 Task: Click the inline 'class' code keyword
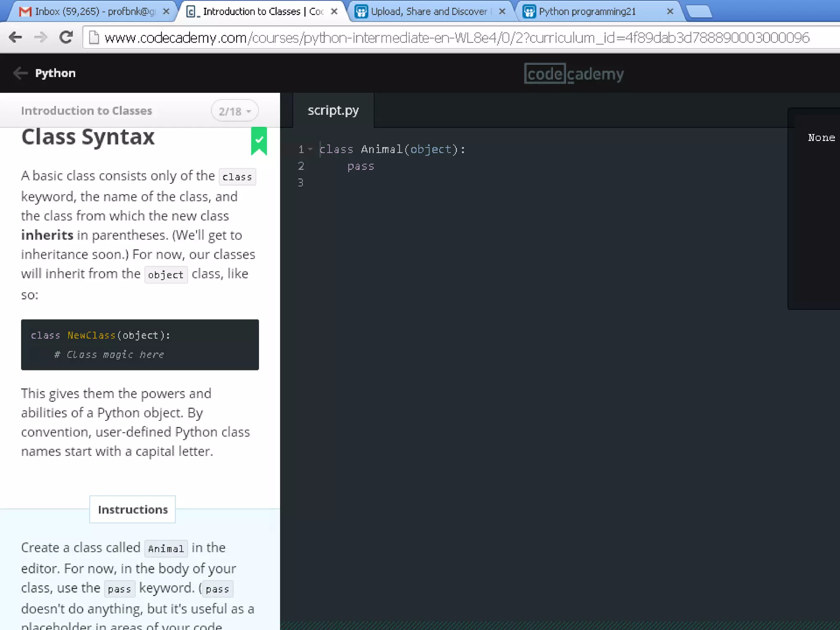pos(237,177)
